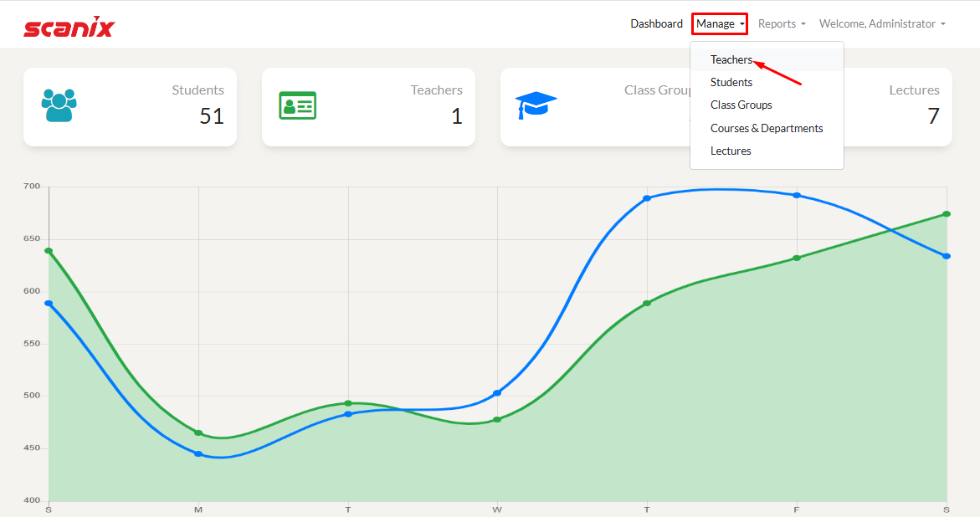Click the Students count card
Screen dimensions: 980x517
point(130,107)
